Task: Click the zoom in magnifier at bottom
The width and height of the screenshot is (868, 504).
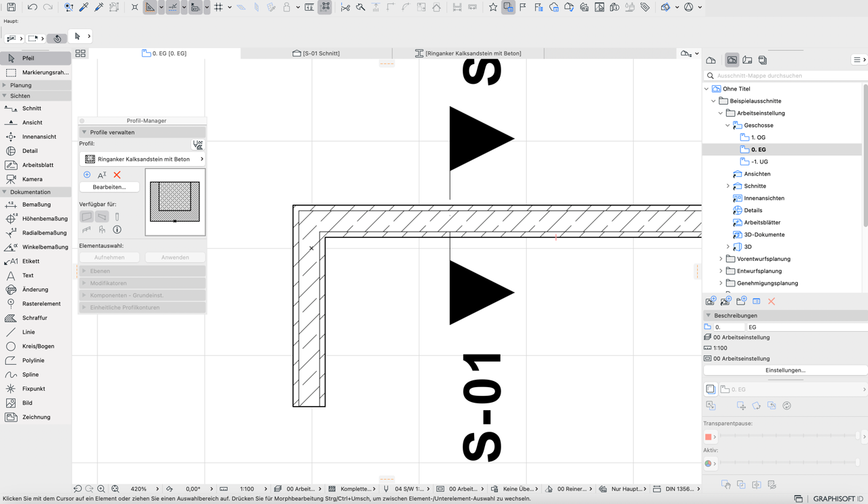Action: point(101,488)
